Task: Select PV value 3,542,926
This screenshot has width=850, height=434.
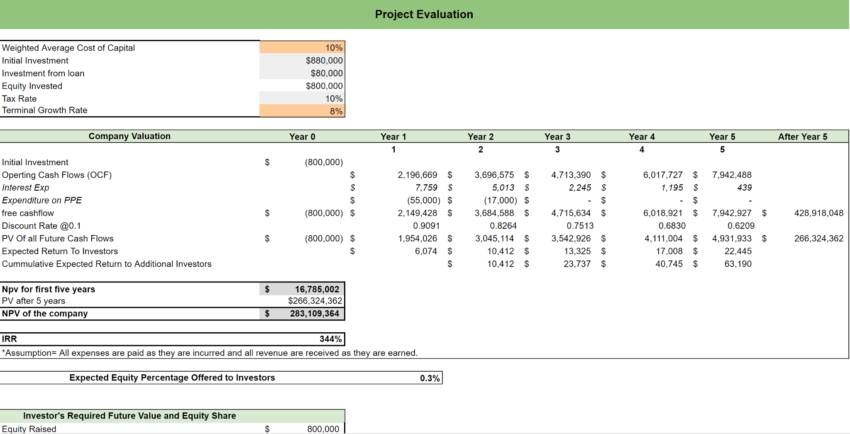Action: pyautogui.click(x=571, y=238)
